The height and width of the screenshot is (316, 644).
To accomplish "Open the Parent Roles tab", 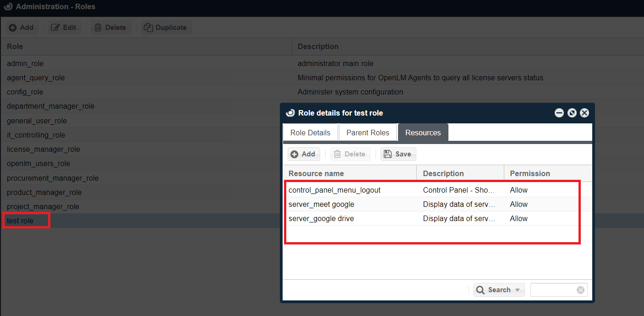I will tap(367, 133).
